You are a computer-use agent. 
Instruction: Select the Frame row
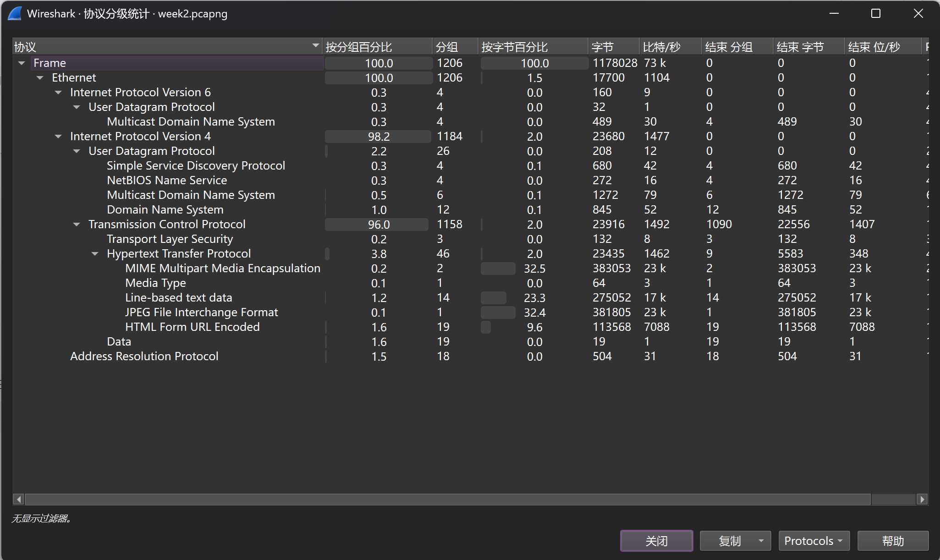470,63
